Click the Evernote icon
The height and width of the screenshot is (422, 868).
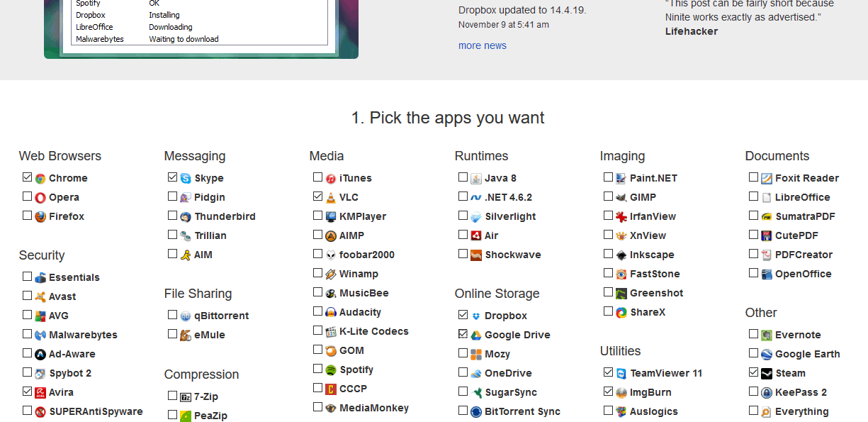767,335
